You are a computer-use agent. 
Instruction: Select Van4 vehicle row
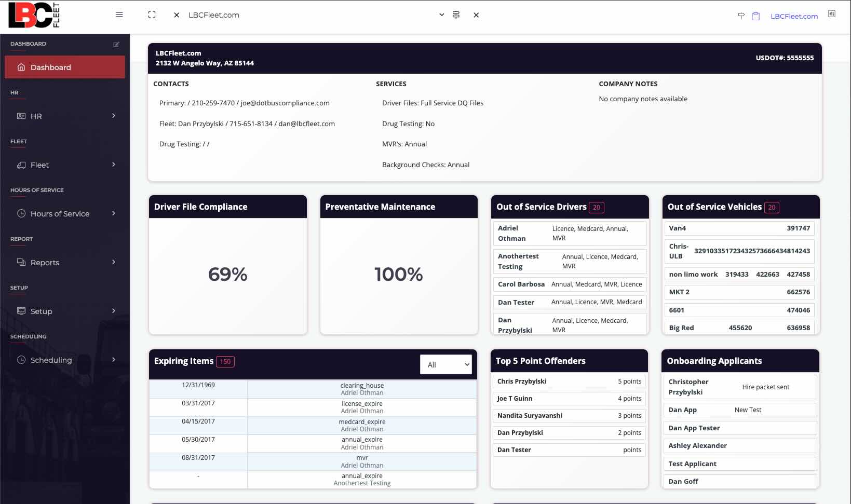[739, 228]
